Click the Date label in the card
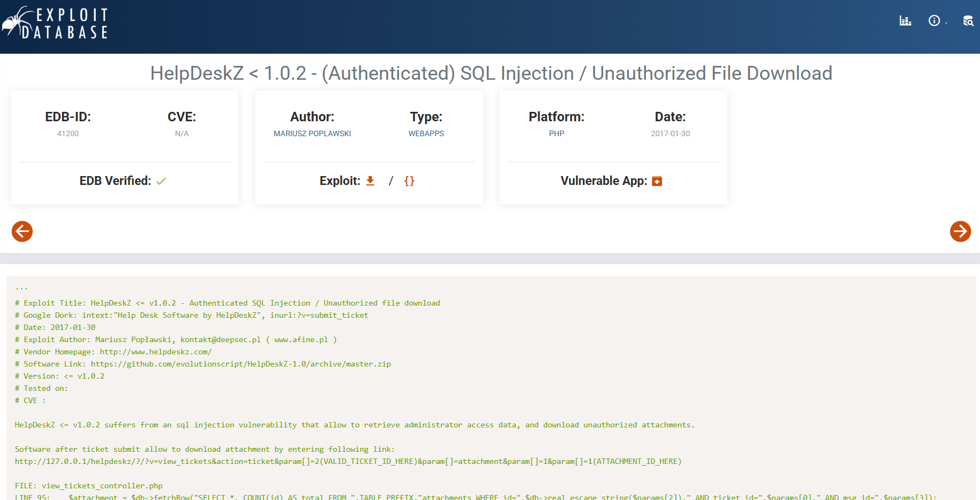 point(670,117)
